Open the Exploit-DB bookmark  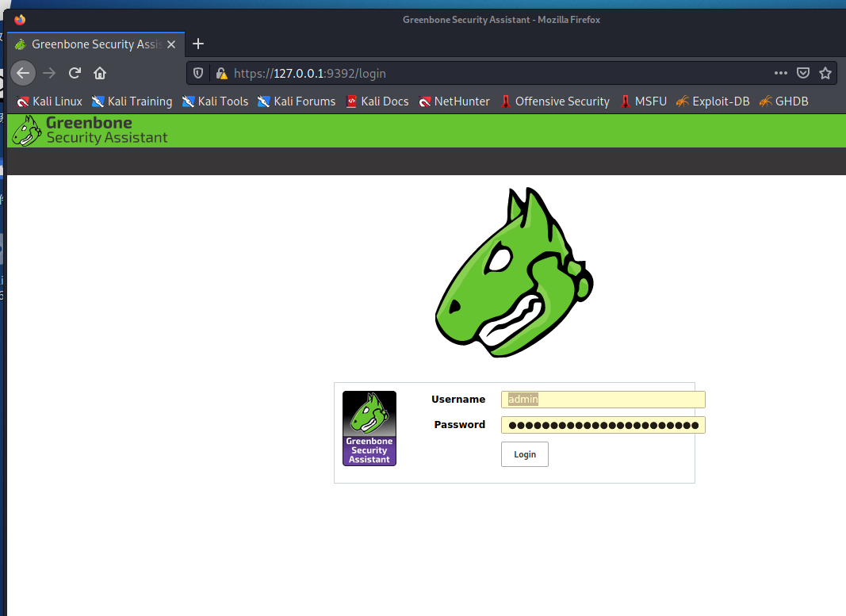713,101
